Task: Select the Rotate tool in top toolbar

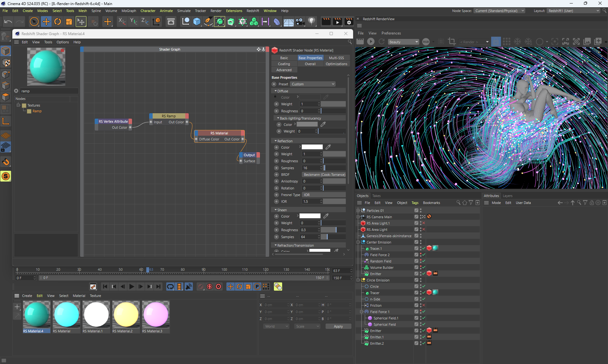Action: pyautogui.click(x=58, y=22)
